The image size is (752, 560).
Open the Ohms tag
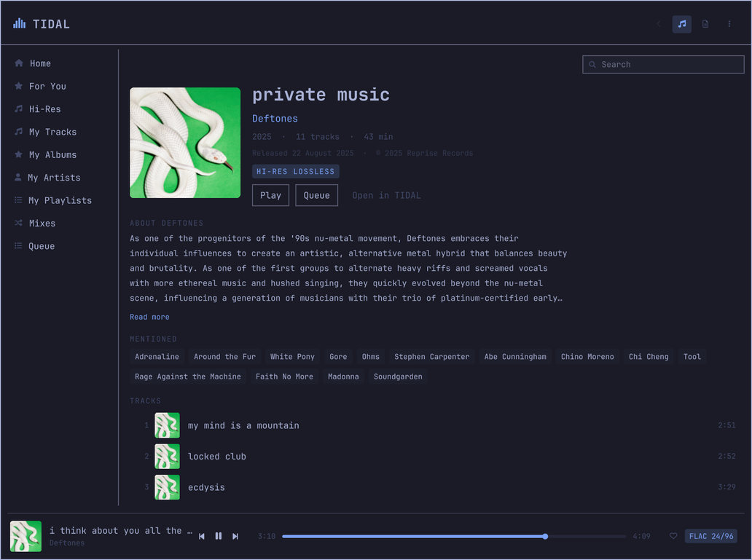[x=371, y=357]
